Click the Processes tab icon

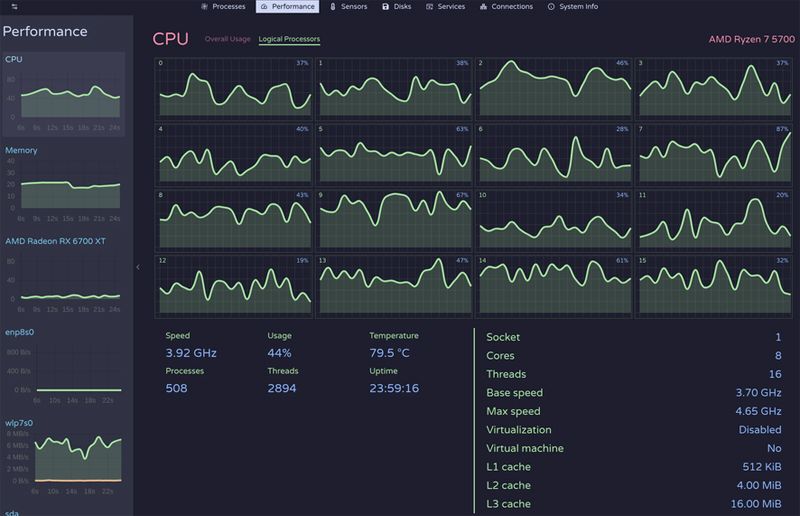pyautogui.click(x=205, y=7)
